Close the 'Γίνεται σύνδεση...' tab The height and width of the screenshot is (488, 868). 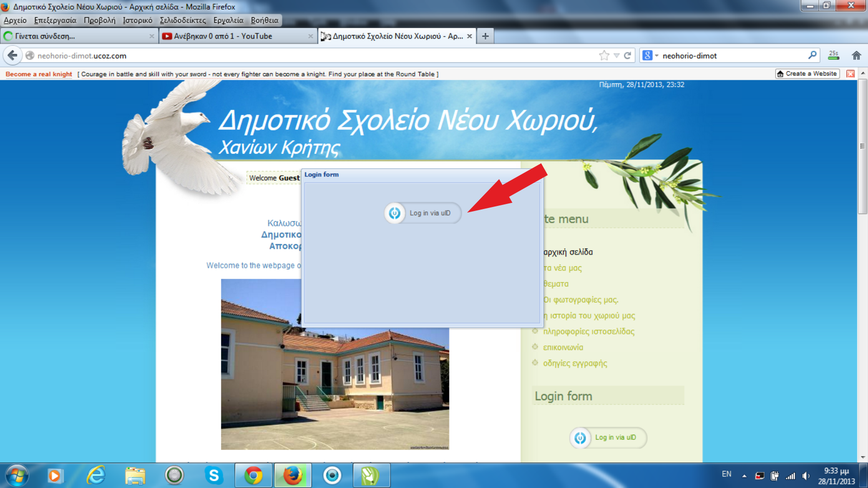(x=151, y=36)
